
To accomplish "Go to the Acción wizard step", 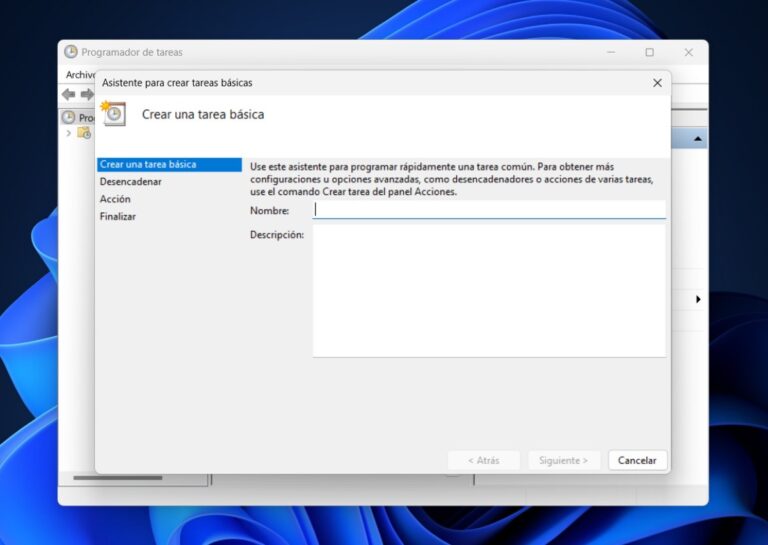I will point(115,199).
